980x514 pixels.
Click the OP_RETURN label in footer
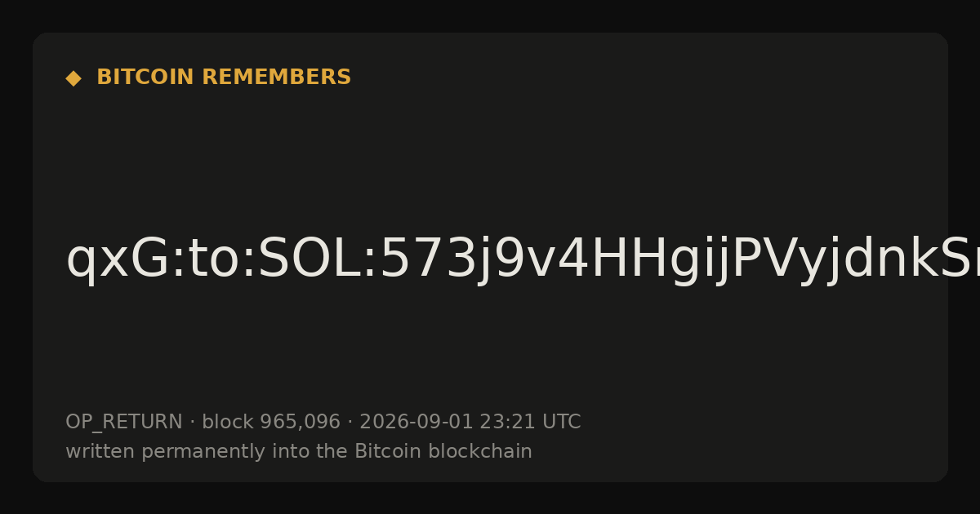coord(124,423)
